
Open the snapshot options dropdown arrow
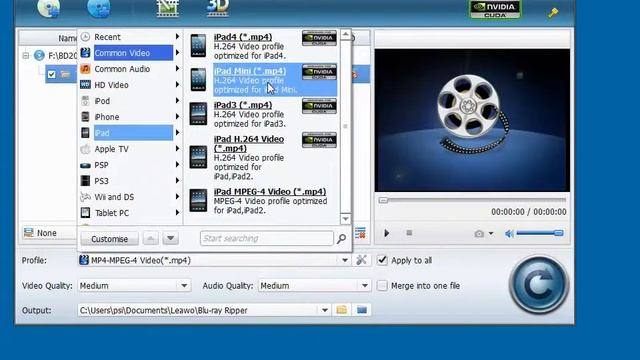point(491,233)
